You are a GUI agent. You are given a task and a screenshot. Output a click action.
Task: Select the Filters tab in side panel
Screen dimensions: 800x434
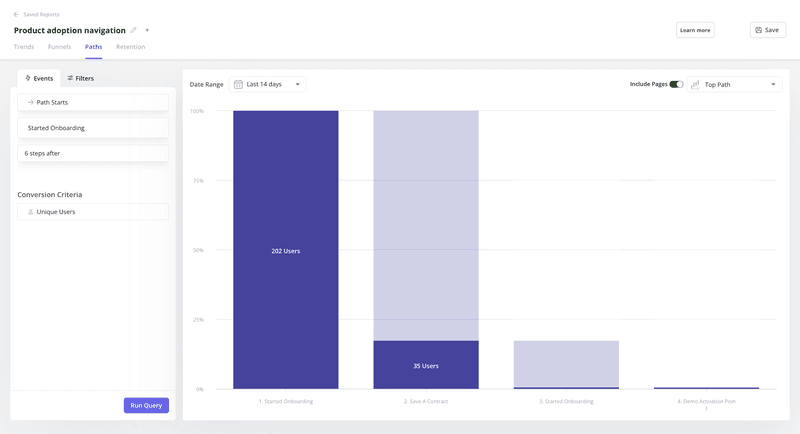80,78
